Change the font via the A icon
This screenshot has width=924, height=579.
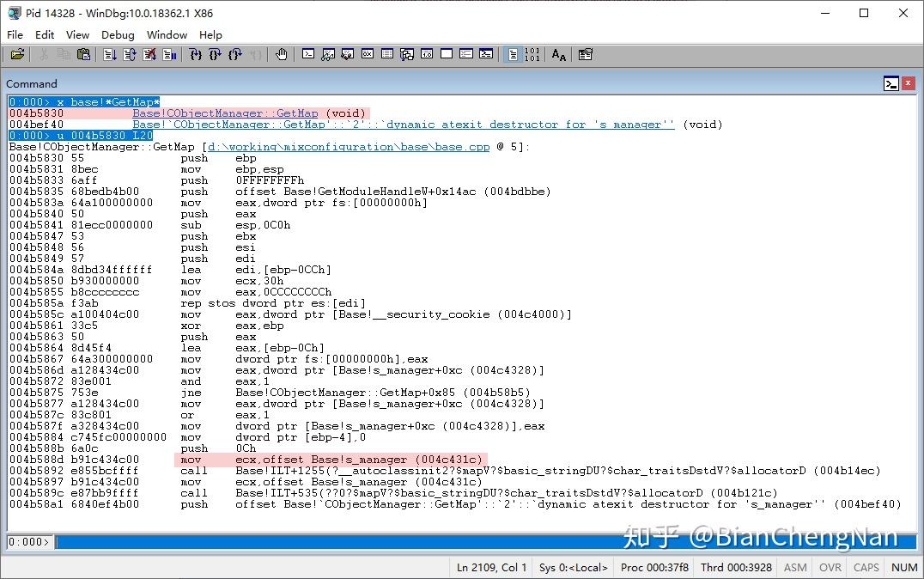(x=558, y=54)
